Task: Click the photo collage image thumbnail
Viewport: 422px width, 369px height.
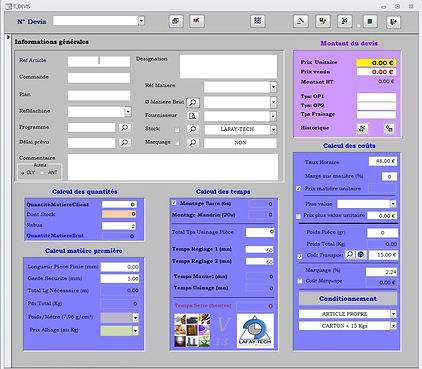Action: pos(192,330)
